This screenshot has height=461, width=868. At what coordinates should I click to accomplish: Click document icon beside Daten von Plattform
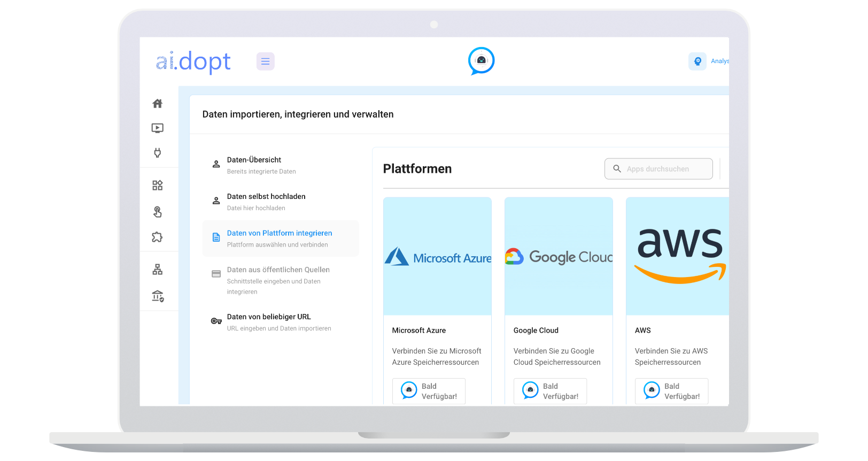coord(216,237)
